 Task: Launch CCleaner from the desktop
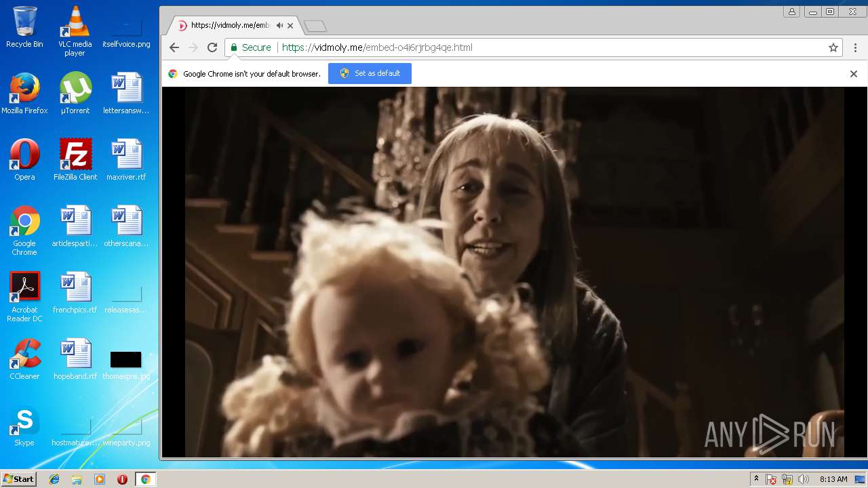tap(24, 359)
